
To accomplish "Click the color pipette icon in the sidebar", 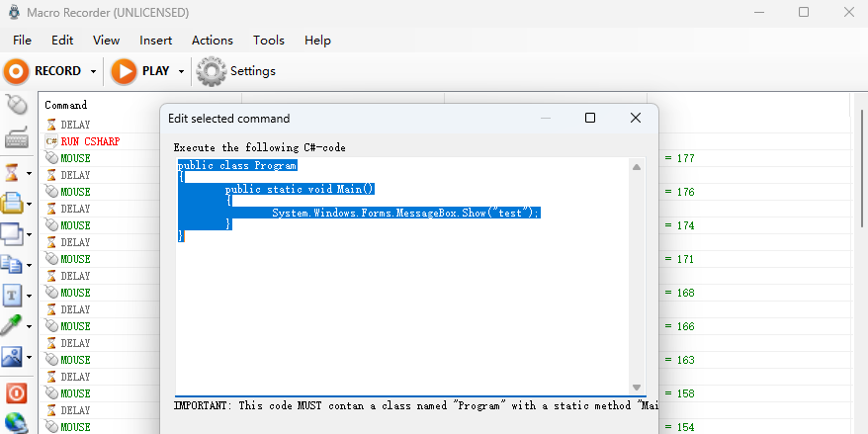I will click(12, 325).
